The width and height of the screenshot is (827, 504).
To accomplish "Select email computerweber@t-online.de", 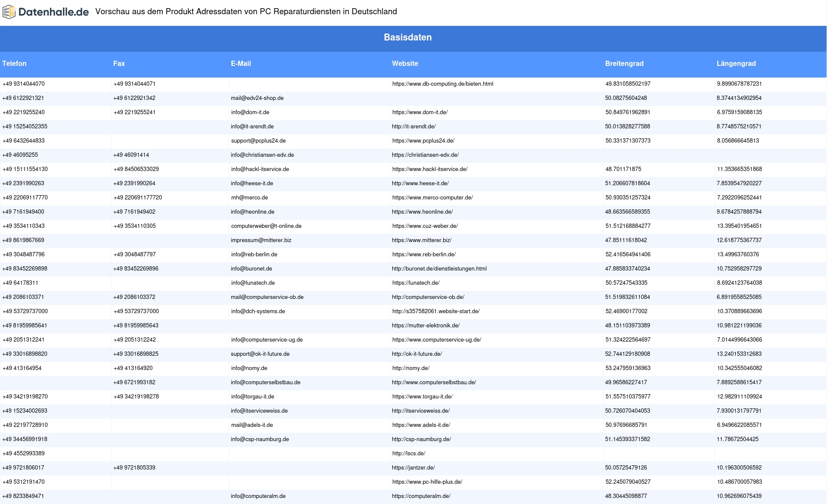I will [x=266, y=226].
